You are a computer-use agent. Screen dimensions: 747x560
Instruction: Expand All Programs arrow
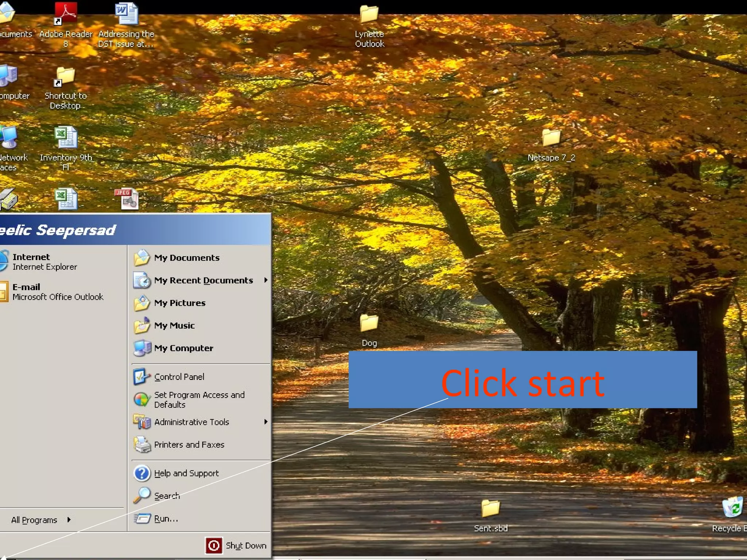pyautogui.click(x=69, y=520)
